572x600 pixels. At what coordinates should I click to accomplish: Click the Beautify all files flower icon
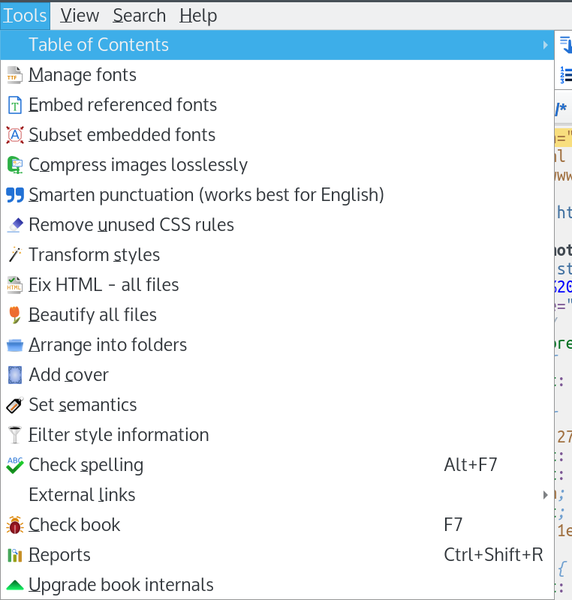click(x=15, y=315)
